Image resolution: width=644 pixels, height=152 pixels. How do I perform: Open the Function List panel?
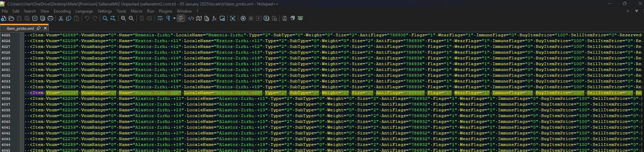coord(214,18)
